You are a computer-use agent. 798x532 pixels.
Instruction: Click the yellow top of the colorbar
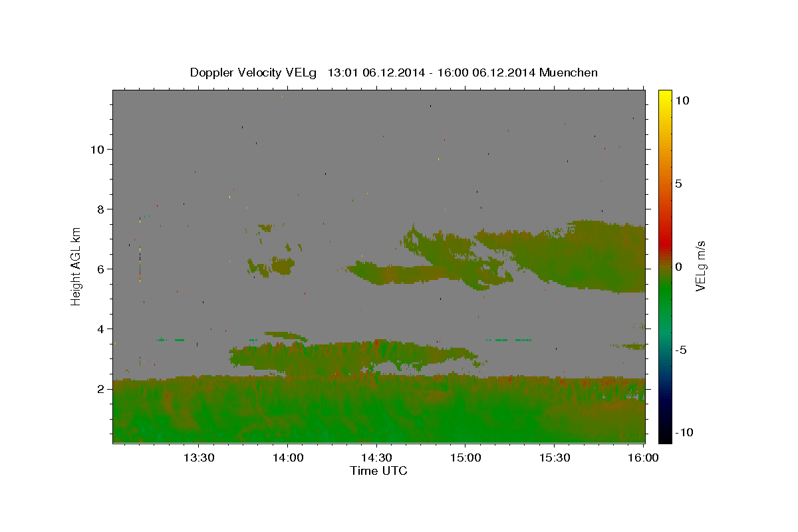click(665, 96)
